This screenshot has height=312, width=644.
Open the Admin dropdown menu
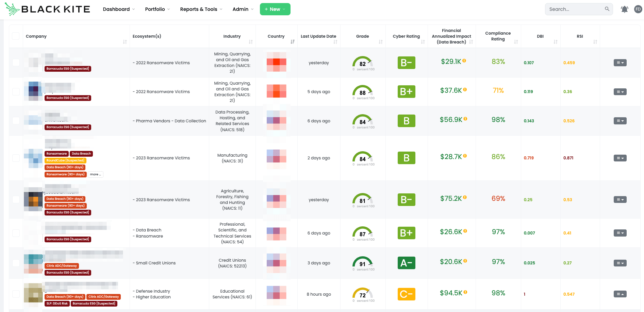coord(241,9)
